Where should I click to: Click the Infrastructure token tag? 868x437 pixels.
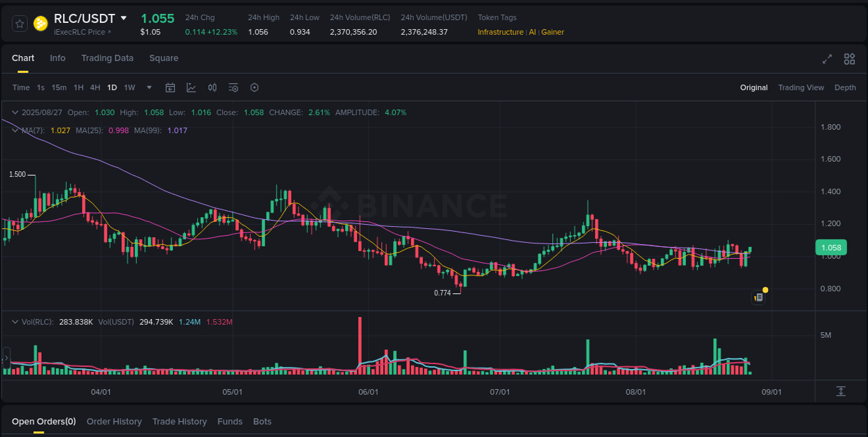(500, 31)
